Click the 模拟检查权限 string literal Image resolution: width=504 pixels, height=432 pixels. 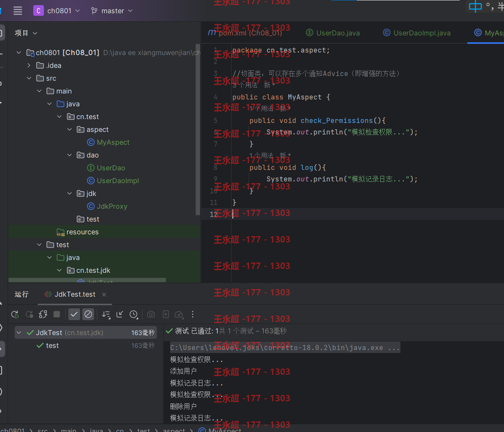coord(379,132)
